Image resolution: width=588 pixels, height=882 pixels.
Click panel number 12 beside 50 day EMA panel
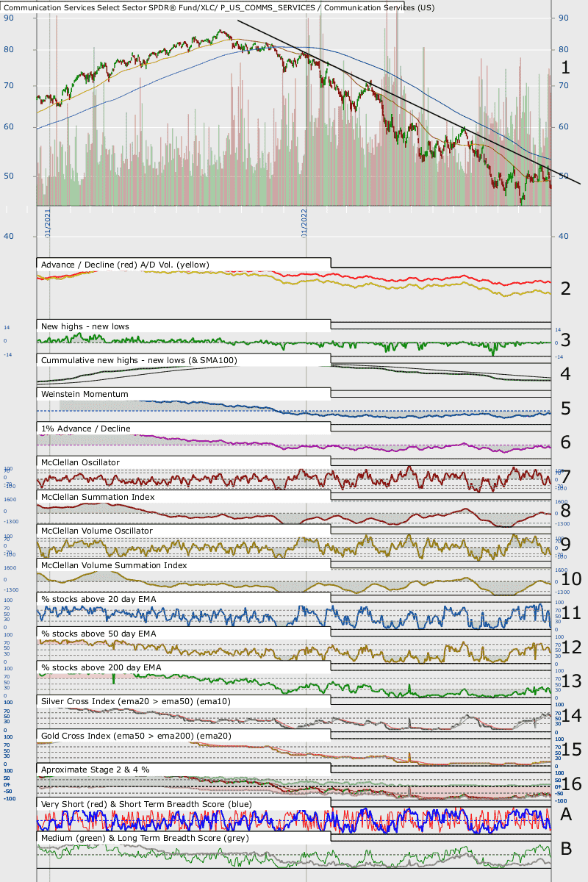pos(571,648)
